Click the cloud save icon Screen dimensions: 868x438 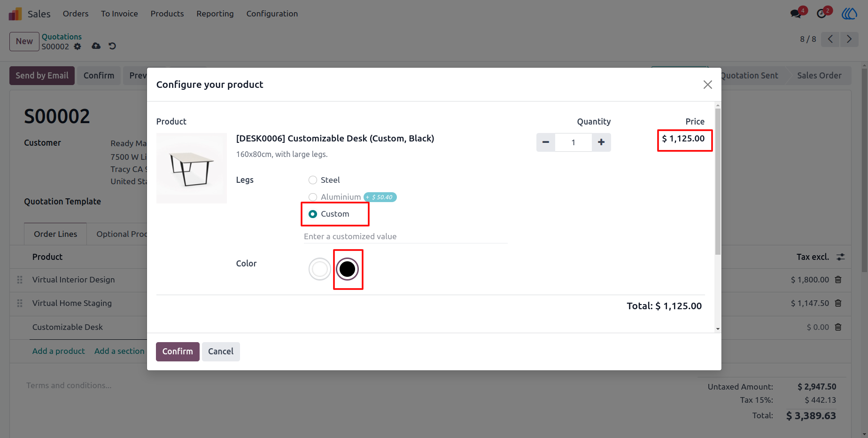click(96, 46)
